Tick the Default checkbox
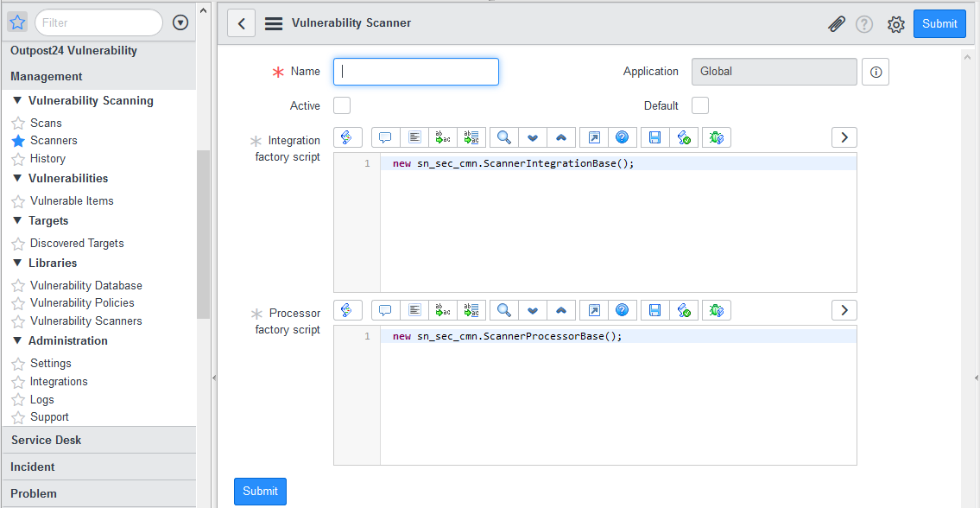The width and height of the screenshot is (980, 508). (x=700, y=105)
